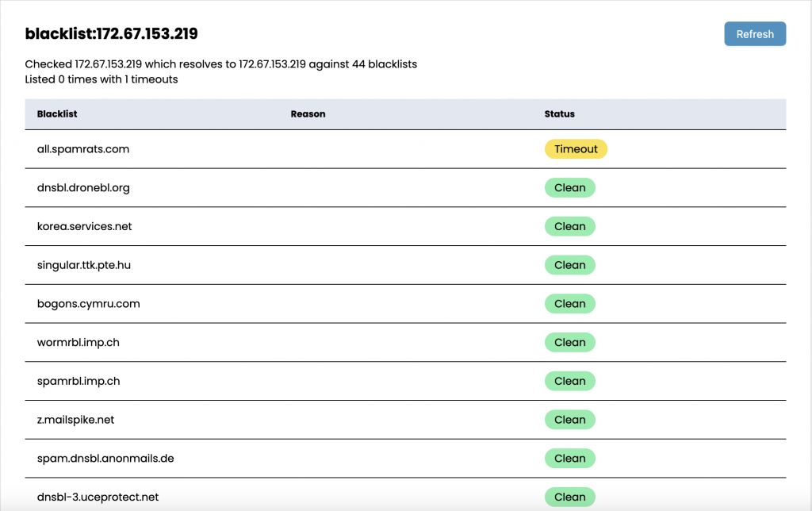Click Clean badge for singular.ttk.pte.hu
This screenshot has height=511, width=812.
pos(569,265)
